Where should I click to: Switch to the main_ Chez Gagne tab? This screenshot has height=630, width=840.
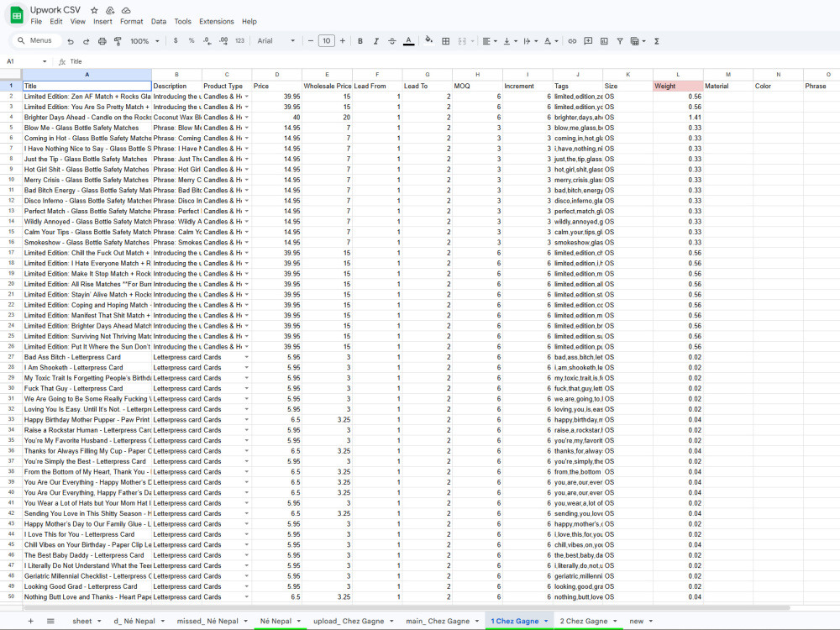pos(438,621)
